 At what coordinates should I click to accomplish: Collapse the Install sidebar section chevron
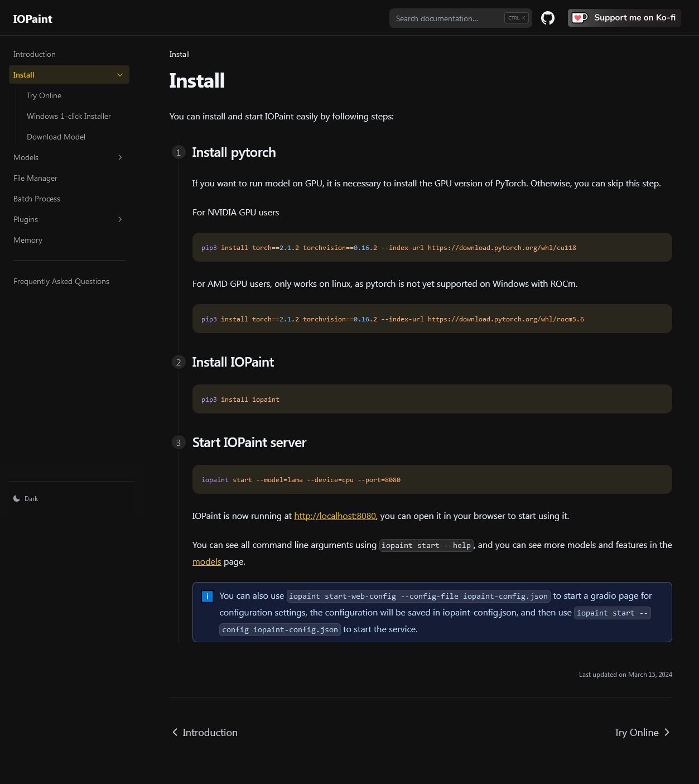120,75
